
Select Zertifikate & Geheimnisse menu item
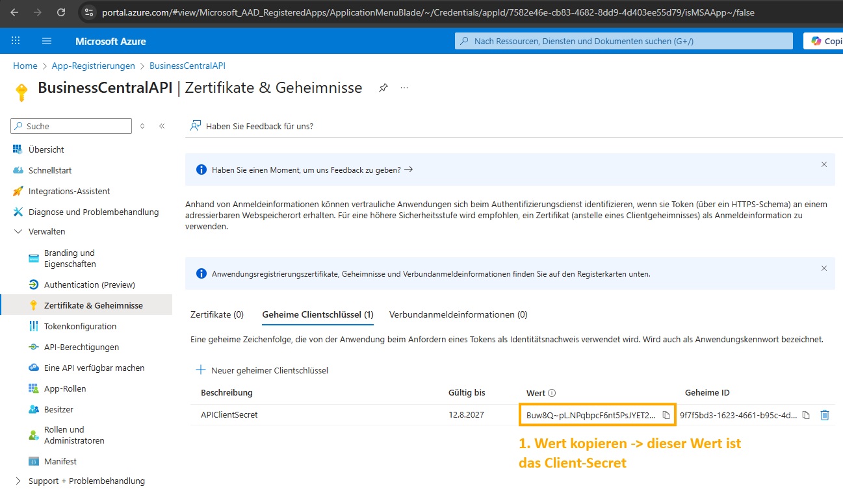(x=86, y=305)
